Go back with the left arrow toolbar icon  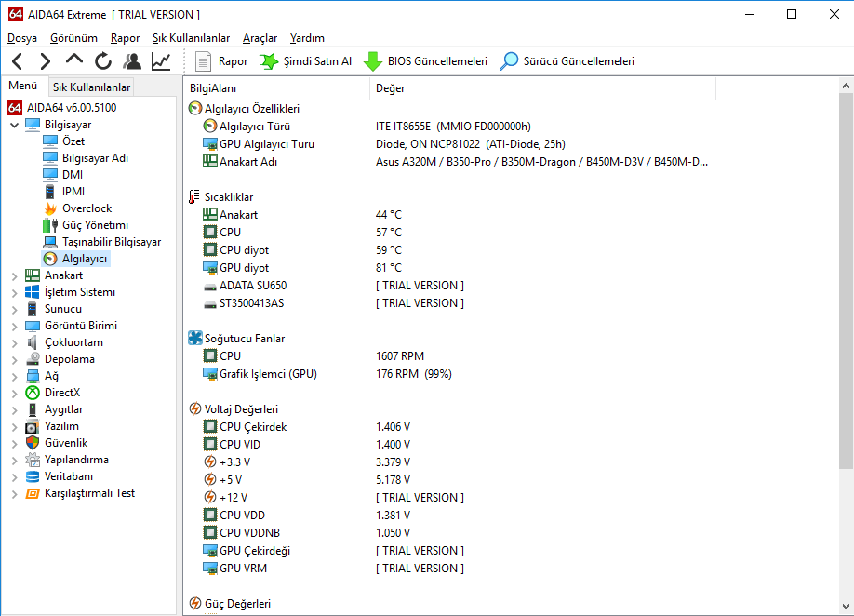(18, 61)
